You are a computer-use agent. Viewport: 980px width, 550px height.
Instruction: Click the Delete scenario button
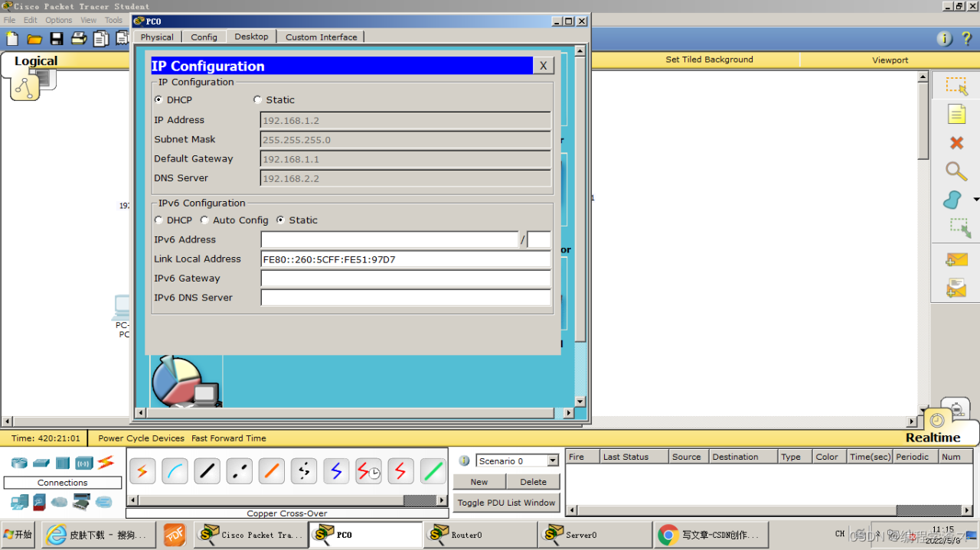click(x=534, y=482)
